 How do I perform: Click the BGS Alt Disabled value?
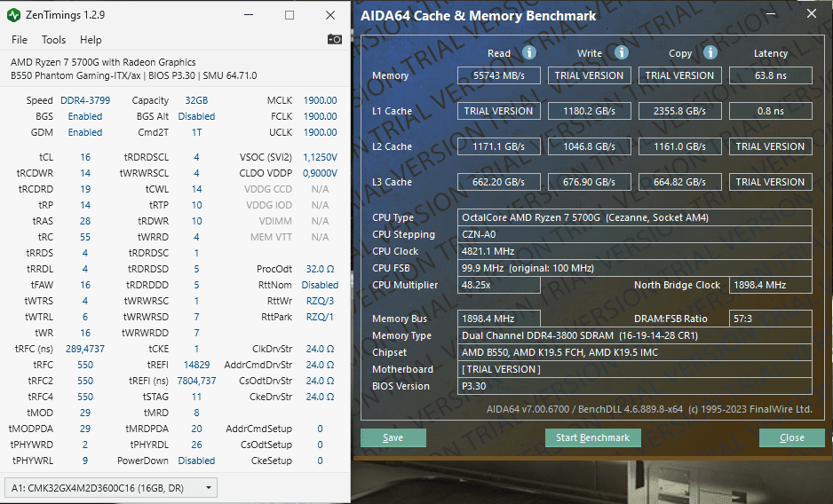click(x=196, y=116)
